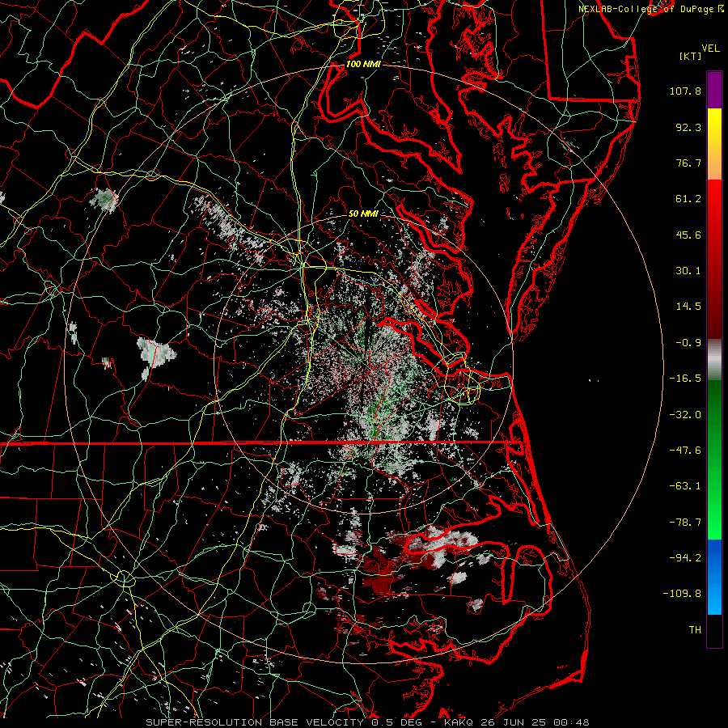
Task: Click the -0.9 legend value
Action: click(x=688, y=343)
